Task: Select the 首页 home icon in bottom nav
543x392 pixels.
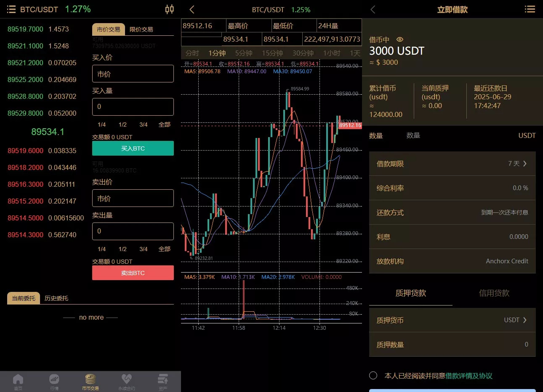Action: click(18, 381)
